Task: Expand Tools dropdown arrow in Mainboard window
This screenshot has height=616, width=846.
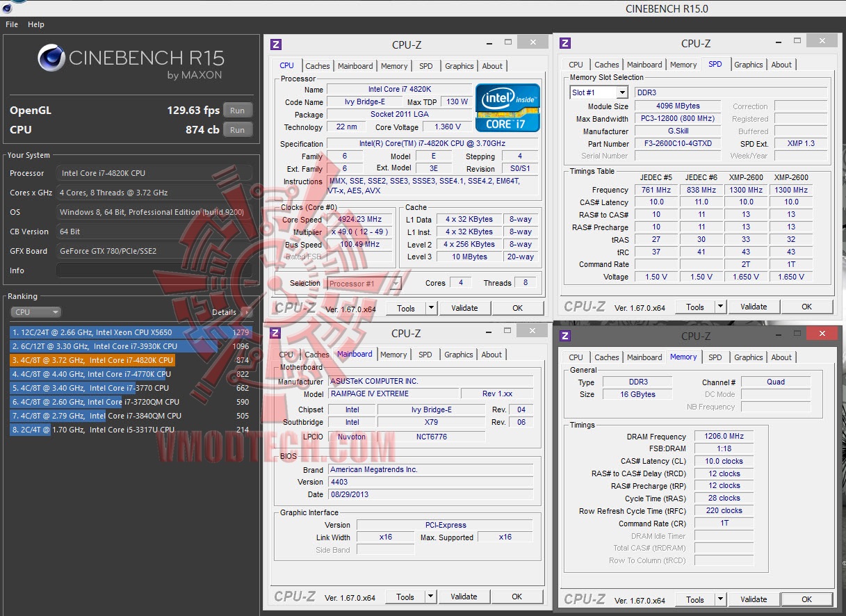Action: tap(430, 597)
